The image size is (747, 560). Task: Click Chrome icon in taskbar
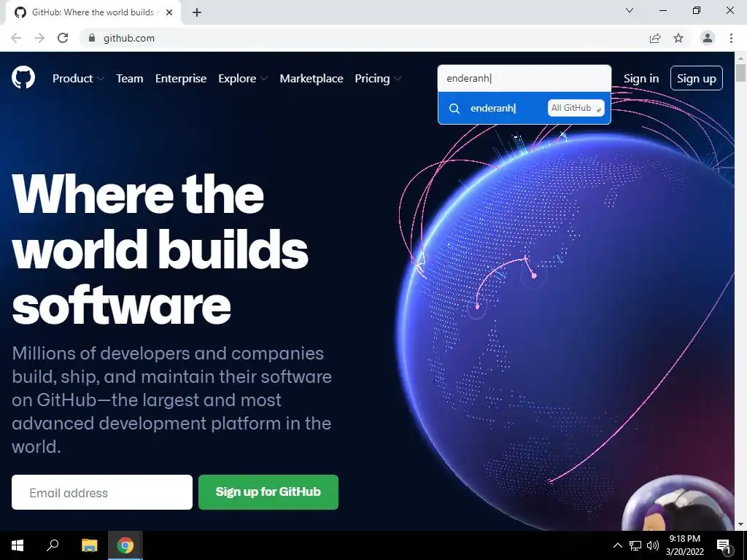[125, 545]
